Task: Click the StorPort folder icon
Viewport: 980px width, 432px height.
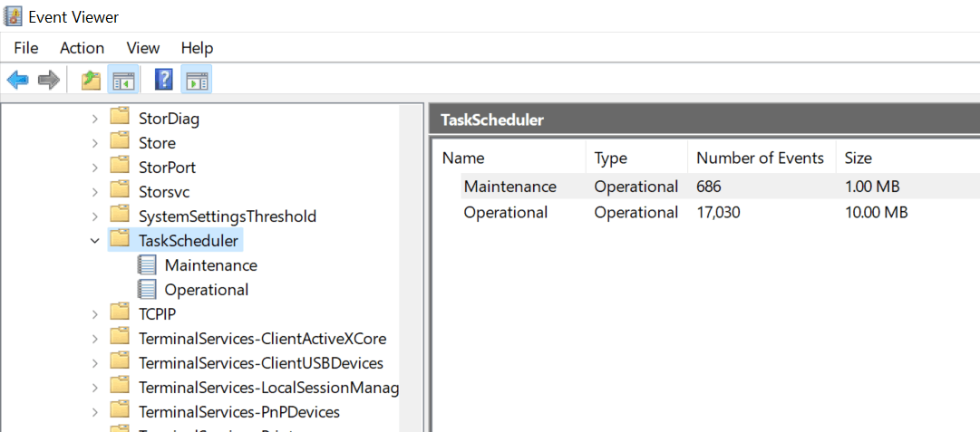Action: (x=120, y=167)
